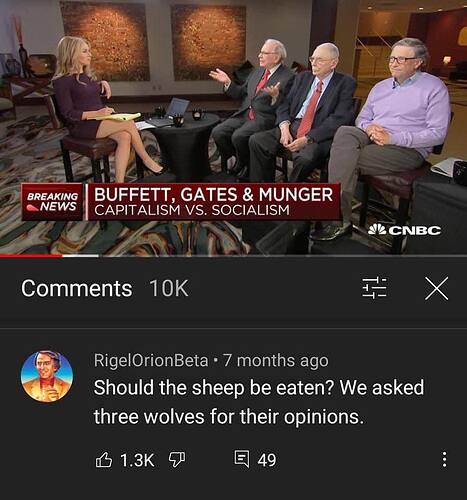Click the buffered portion of progress bar
Image resolution: width=467 pixels, height=500 pixels.
pyautogui.click(x=80, y=256)
